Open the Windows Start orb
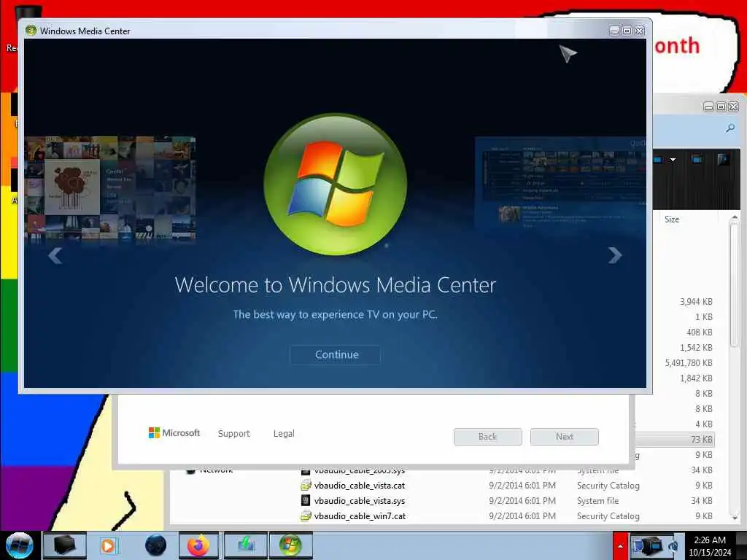747x560 pixels. click(x=19, y=545)
